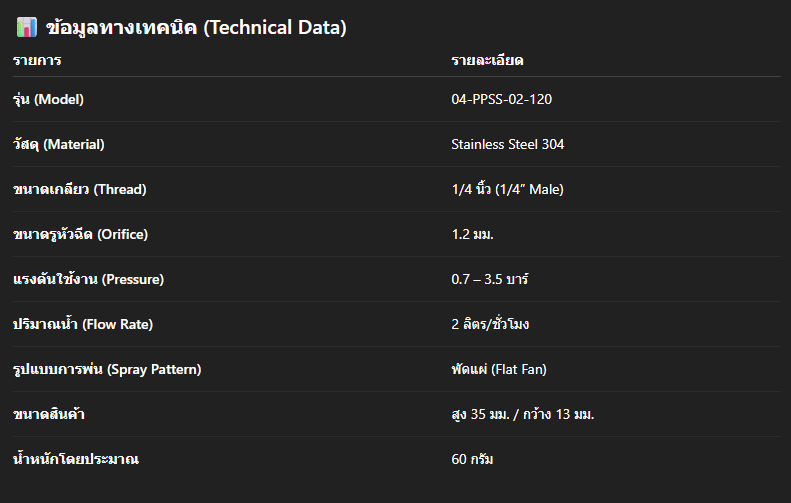
Task: Click the รายละเอียด column header
Action: pyautogui.click(x=488, y=61)
